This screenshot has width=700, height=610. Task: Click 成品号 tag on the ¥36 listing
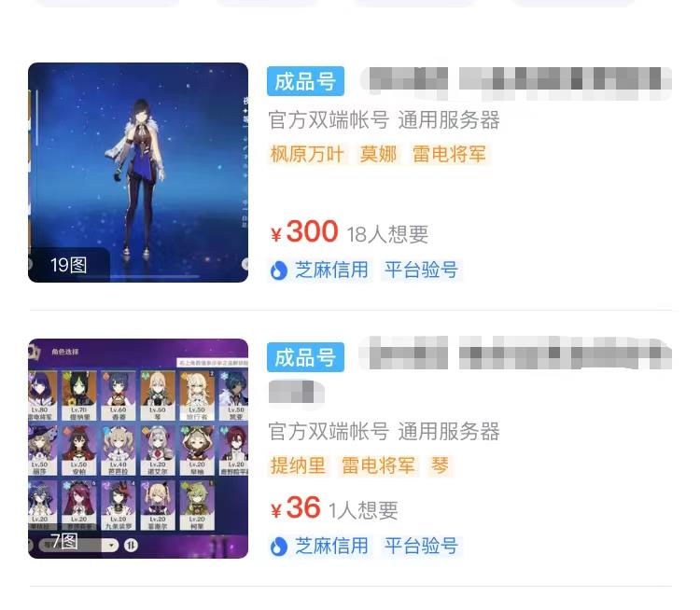pos(305,357)
